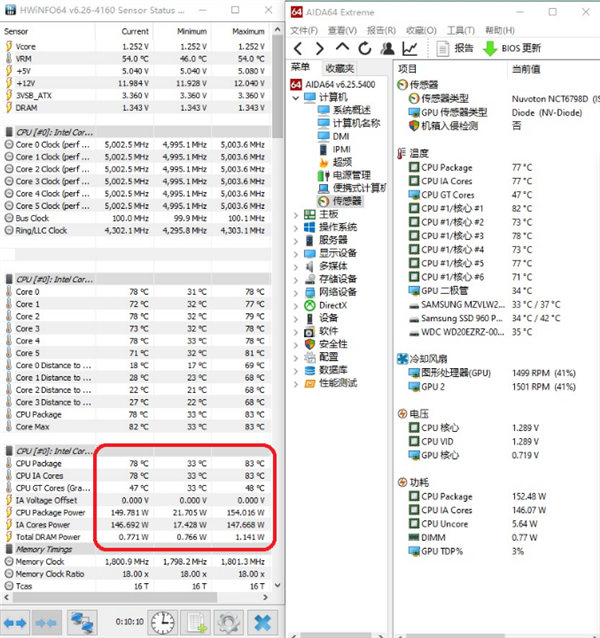
Task: Click AIDA64 back navigation arrow
Action: 298,49
